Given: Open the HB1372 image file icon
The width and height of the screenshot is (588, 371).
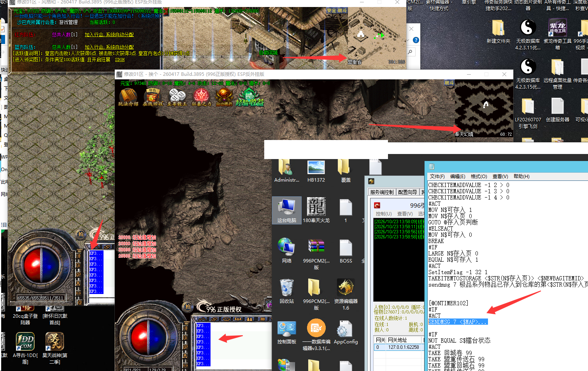Looking at the screenshot, I should coord(316,171).
